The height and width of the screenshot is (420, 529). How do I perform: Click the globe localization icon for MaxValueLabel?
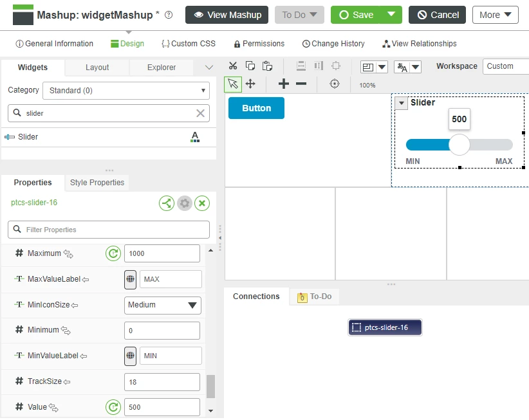130,279
